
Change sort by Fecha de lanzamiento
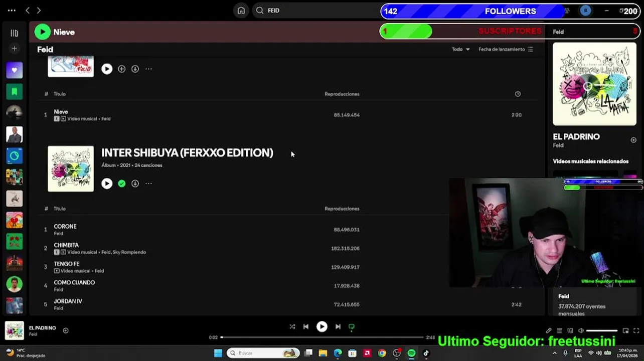tap(506, 49)
